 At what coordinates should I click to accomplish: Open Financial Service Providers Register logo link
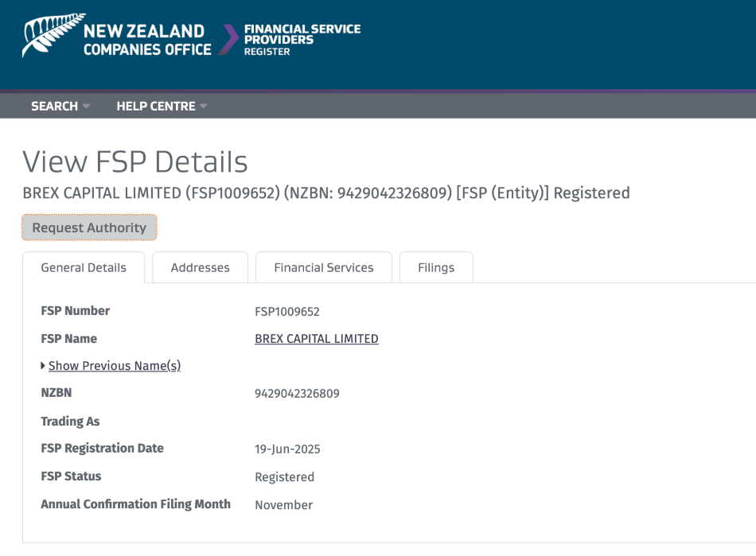click(302, 40)
